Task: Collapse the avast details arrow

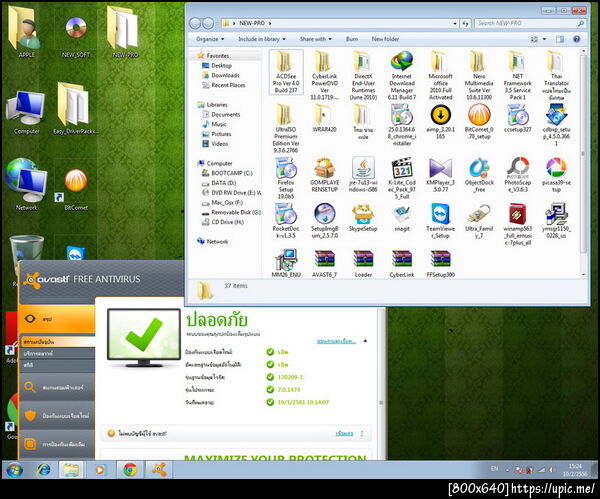Action: (365, 341)
